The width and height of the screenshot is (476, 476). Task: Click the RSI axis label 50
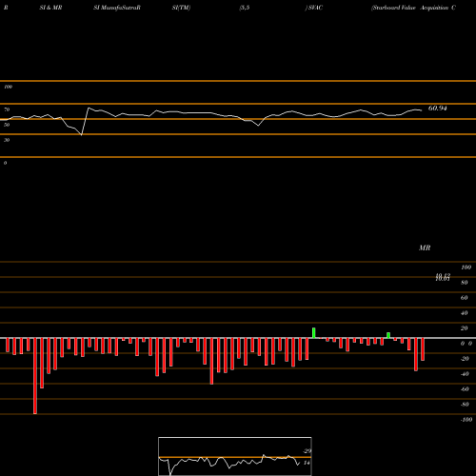pyautogui.click(x=7, y=125)
